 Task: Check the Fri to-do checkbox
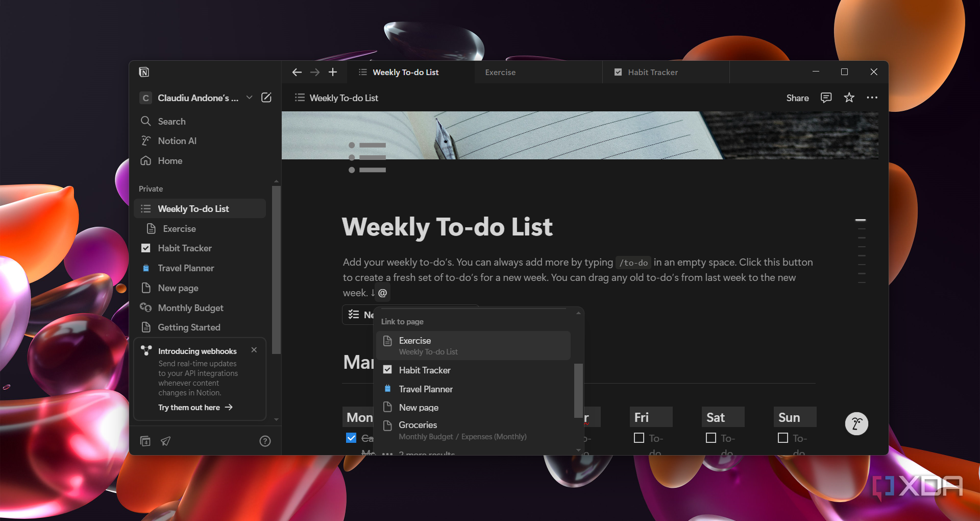639,438
